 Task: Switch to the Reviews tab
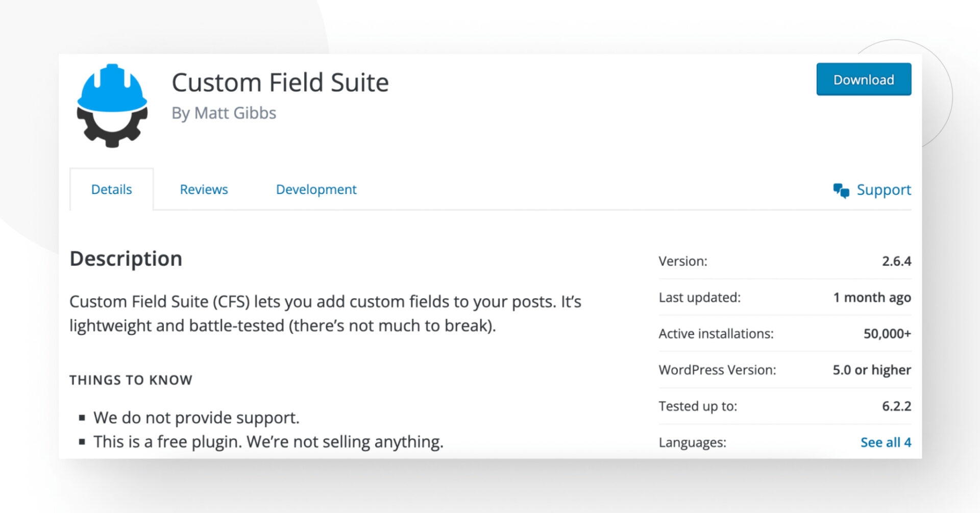click(x=204, y=189)
